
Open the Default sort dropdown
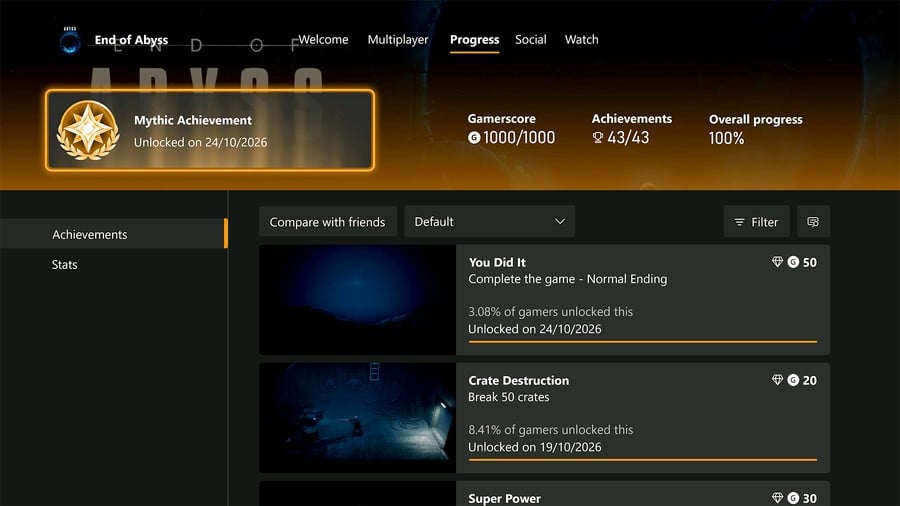pos(490,221)
